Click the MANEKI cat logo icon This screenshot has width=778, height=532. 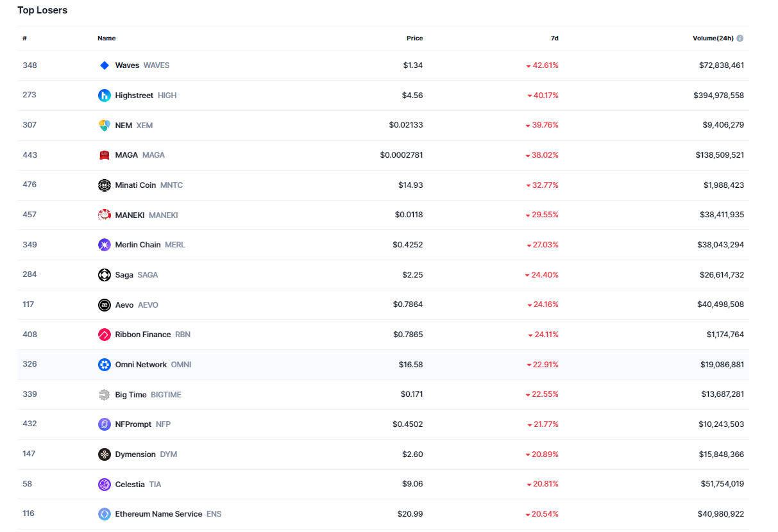(x=105, y=215)
